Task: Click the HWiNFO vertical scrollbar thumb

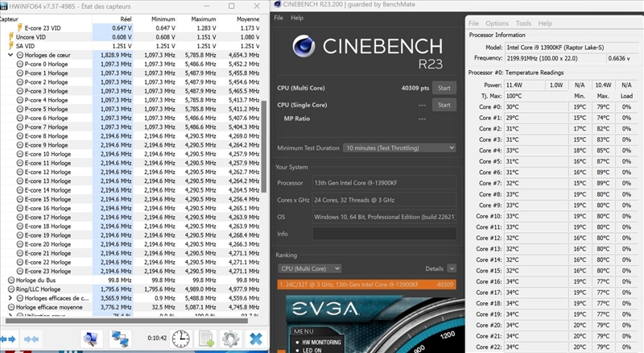Action: (x=264, y=147)
